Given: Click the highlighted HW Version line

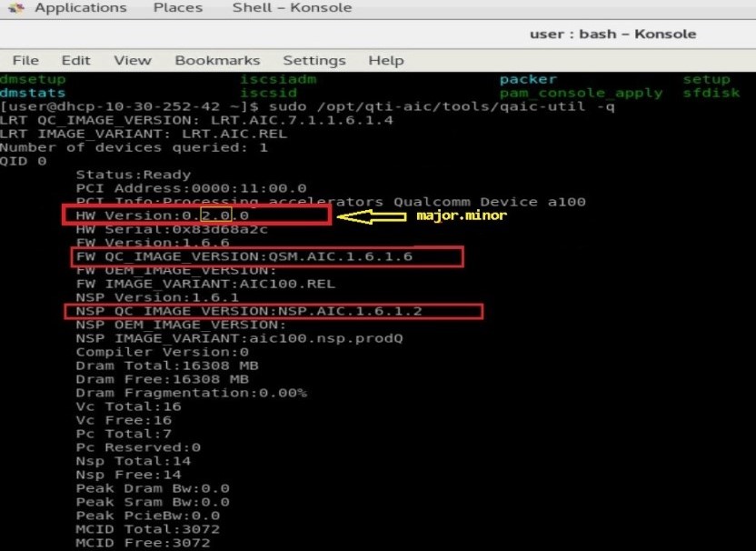Looking at the screenshot, I should click(195, 215).
